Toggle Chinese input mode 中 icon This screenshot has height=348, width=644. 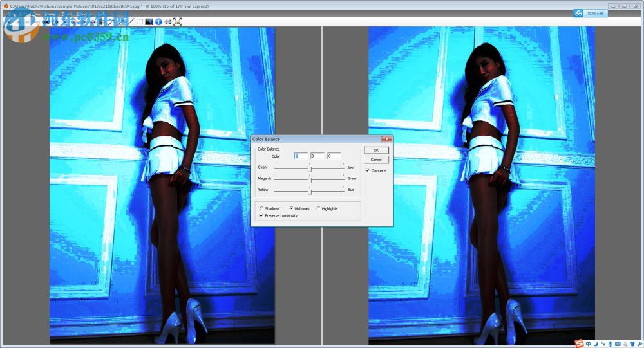(588, 344)
